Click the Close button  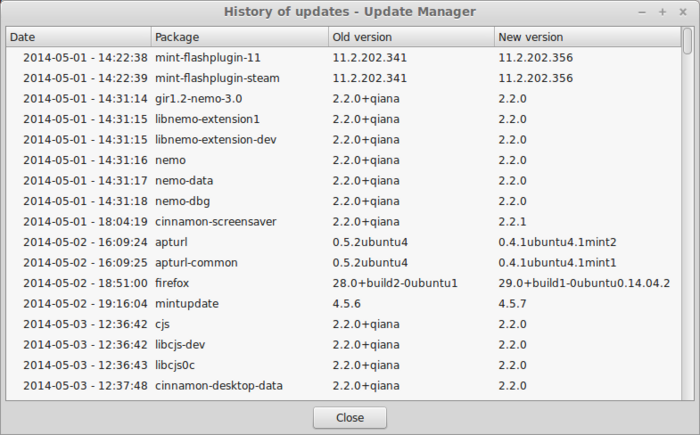tap(349, 417)
